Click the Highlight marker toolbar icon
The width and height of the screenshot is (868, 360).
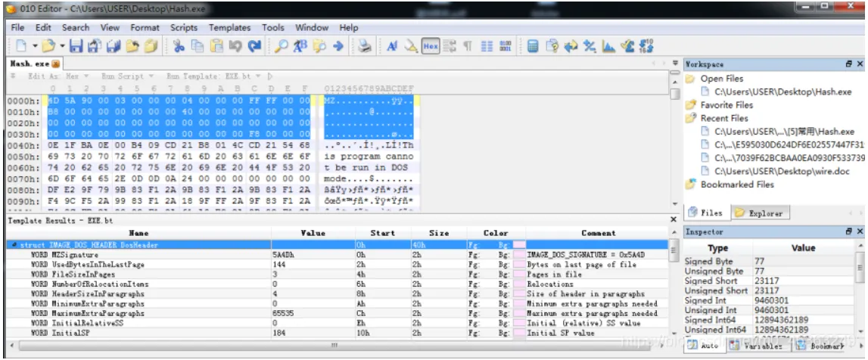[411, 46]
